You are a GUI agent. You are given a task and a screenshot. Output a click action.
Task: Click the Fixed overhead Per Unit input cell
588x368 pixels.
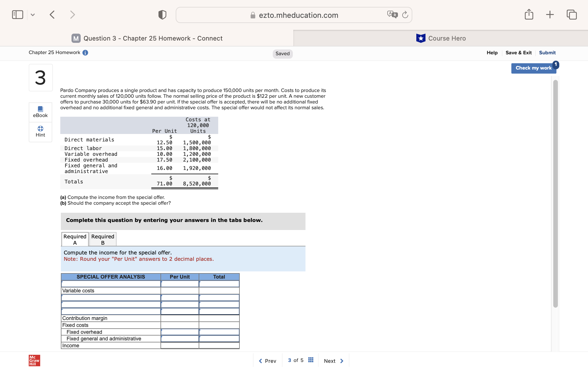[x=180, y=332]
